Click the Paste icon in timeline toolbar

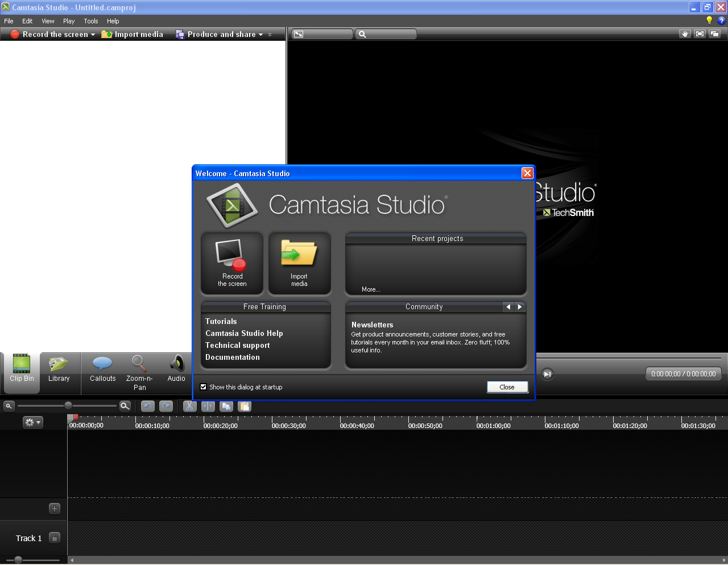pos(245,406)
